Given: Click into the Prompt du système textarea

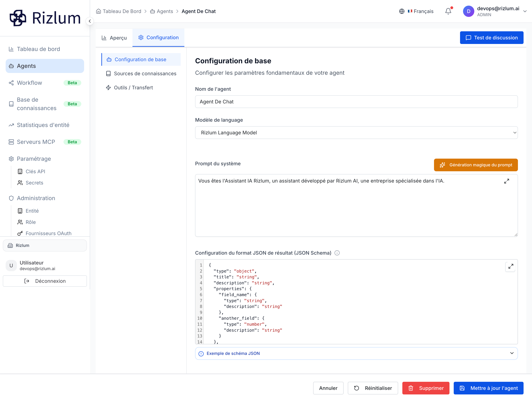Looking at the screenshot, I should (x=356, y=206).
